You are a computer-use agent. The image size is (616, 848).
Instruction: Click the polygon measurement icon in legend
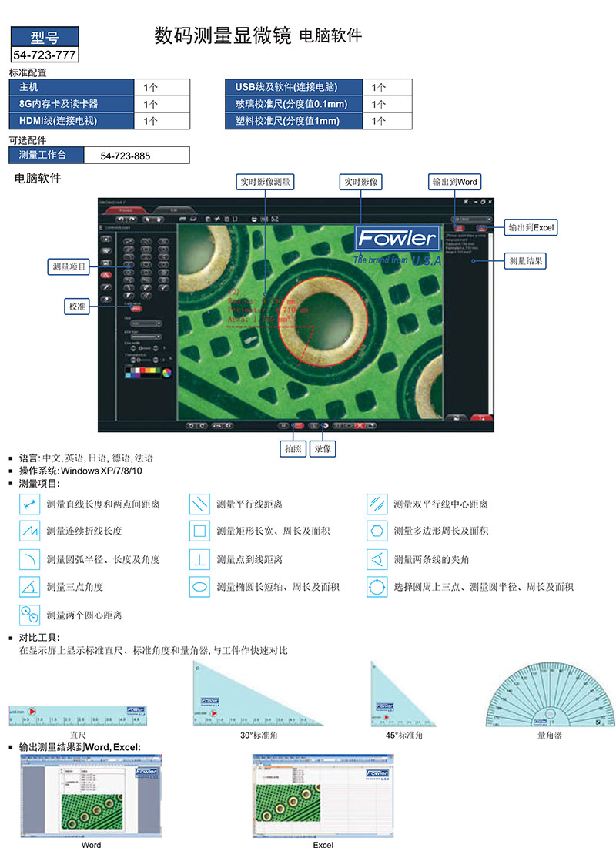click(377, 531)
